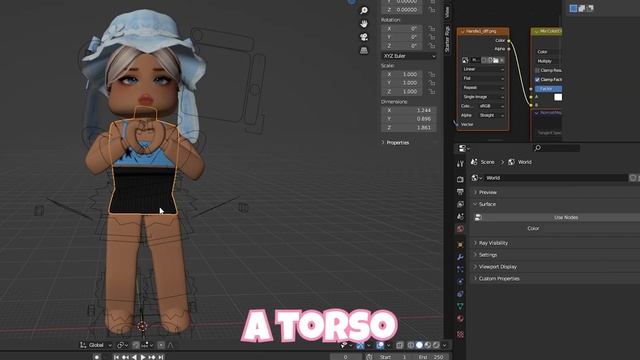Play animation in reverse

[134, 357]
